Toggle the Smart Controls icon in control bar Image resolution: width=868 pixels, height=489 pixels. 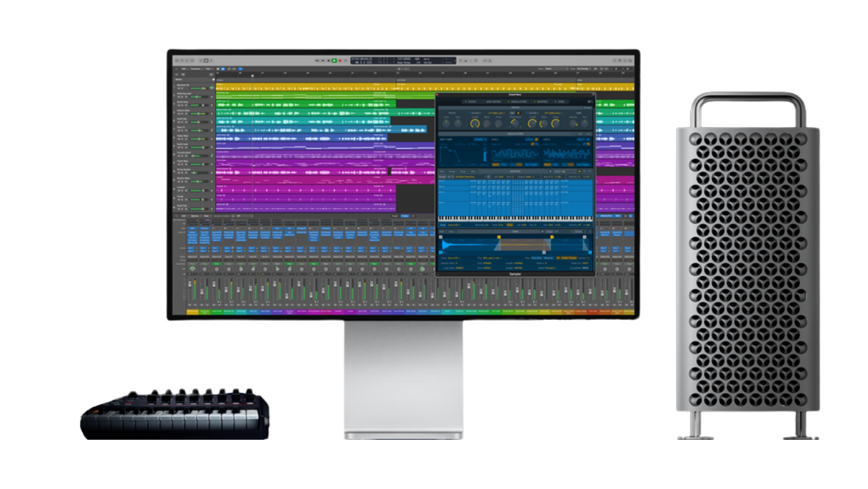pyautogui.click(x=201, y=60)
